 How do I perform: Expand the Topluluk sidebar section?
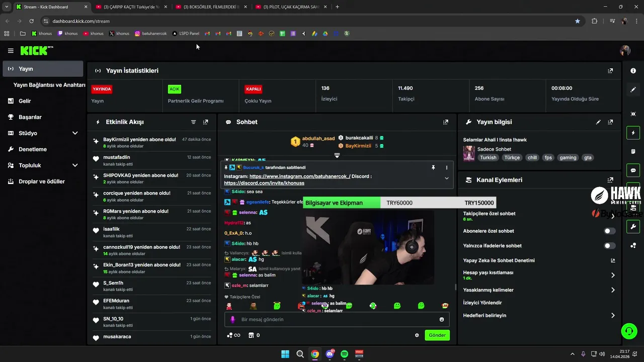(75, 165)
